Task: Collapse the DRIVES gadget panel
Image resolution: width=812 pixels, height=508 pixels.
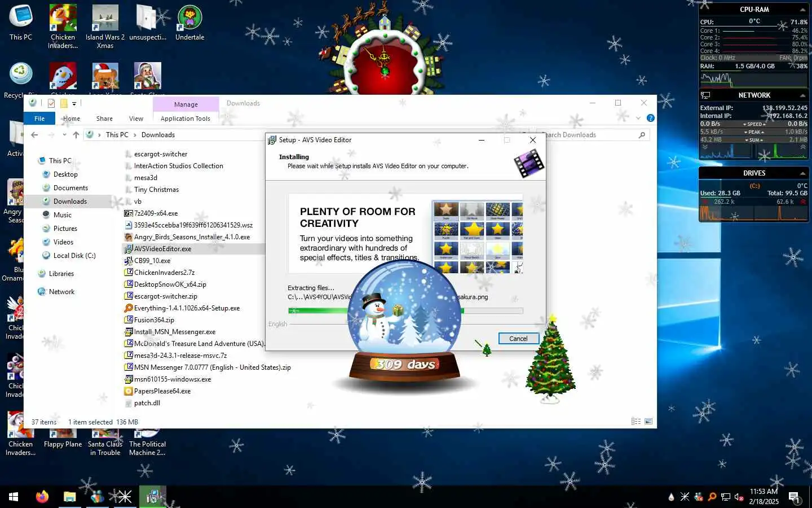Action: [802, 173]
